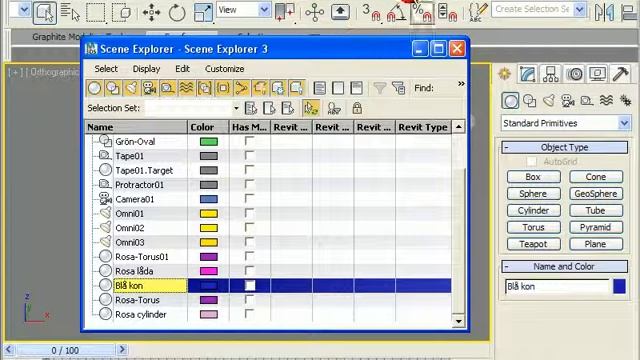640x360 pixels.
Task: Open the Selection Set dropdown in Scene Explorer
Action: (236, 108)
